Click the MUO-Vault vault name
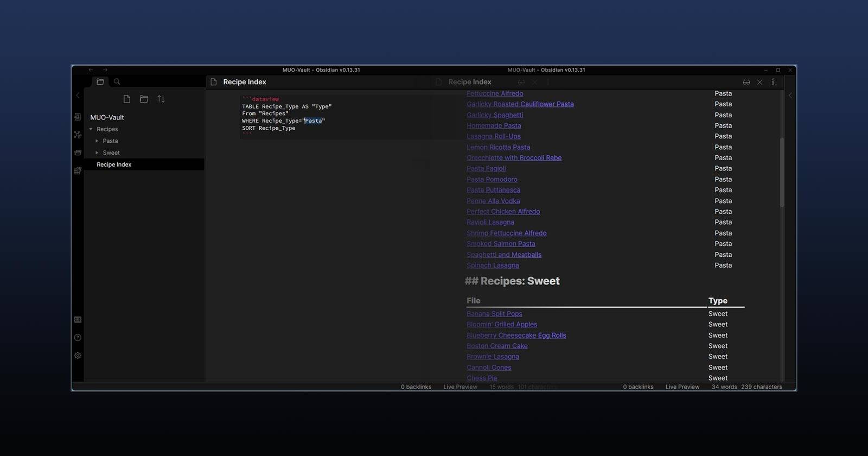Viewport: 868px width, 456px height. point(107,117)
